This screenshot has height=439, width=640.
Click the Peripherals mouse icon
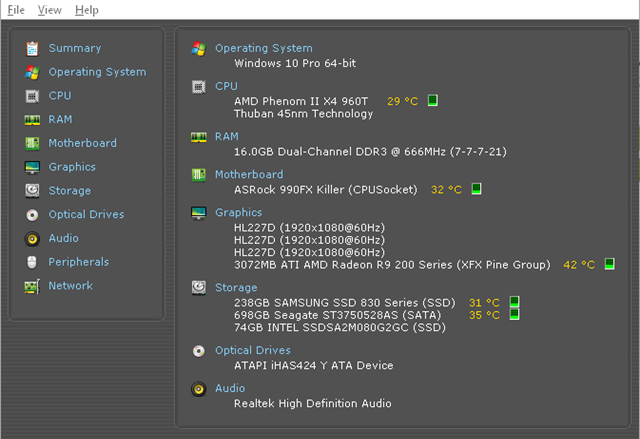pyautogui.click(x=32, y=262)
